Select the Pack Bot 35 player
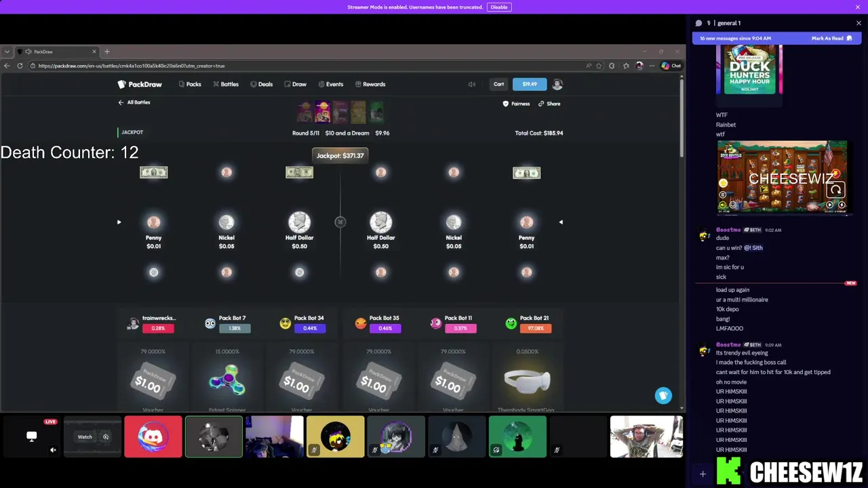Image resolution: width=868 pixels, height=488 pixels. click(x=378, y=323)
